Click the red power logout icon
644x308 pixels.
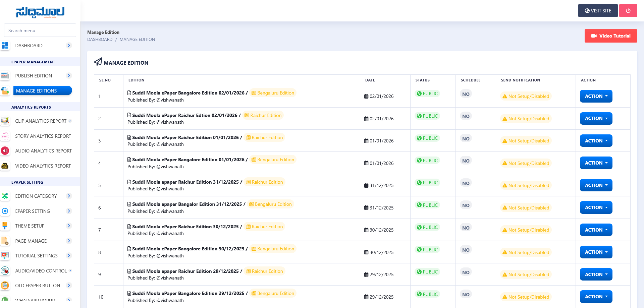pos(628,10)
